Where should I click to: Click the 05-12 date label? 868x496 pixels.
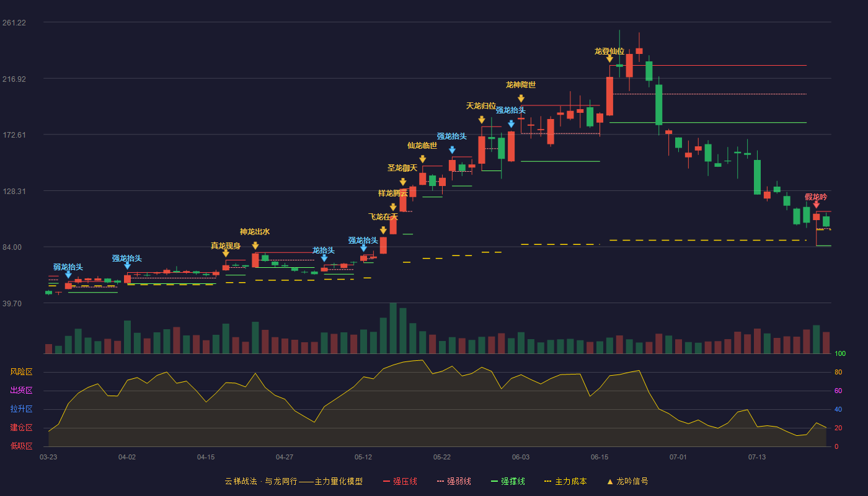(x=363, y=457)
